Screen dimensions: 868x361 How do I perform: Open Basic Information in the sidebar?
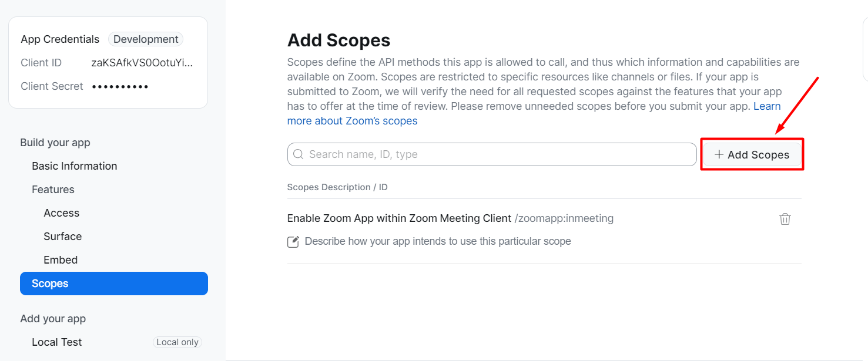(74, 166)
